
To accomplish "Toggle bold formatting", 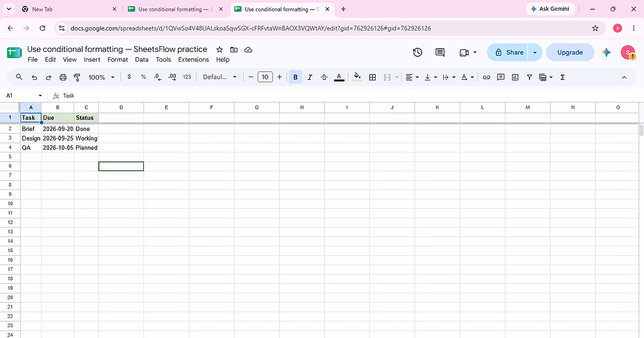I will (x=295, y=77).
